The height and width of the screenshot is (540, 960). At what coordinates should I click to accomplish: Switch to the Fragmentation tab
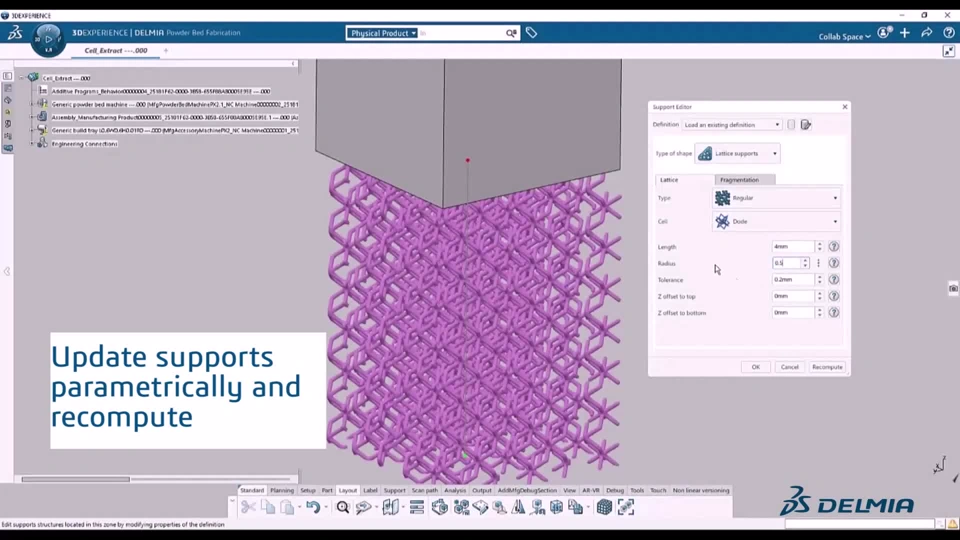744,180
